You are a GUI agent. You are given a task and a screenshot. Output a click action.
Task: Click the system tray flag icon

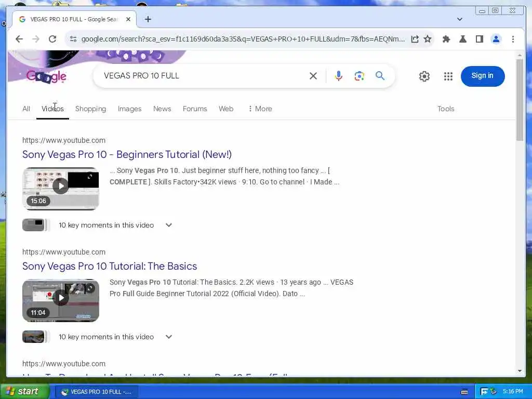484,392
